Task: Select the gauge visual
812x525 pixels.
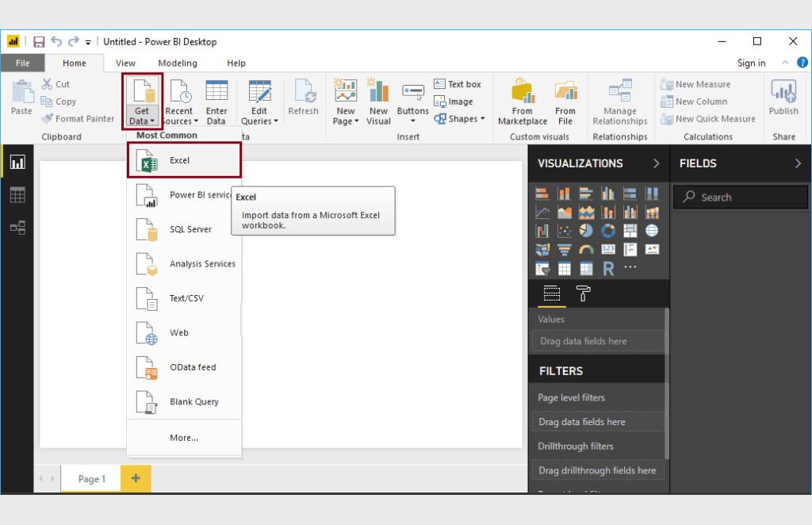Action: pyautogui.click(x=586, y=250)
